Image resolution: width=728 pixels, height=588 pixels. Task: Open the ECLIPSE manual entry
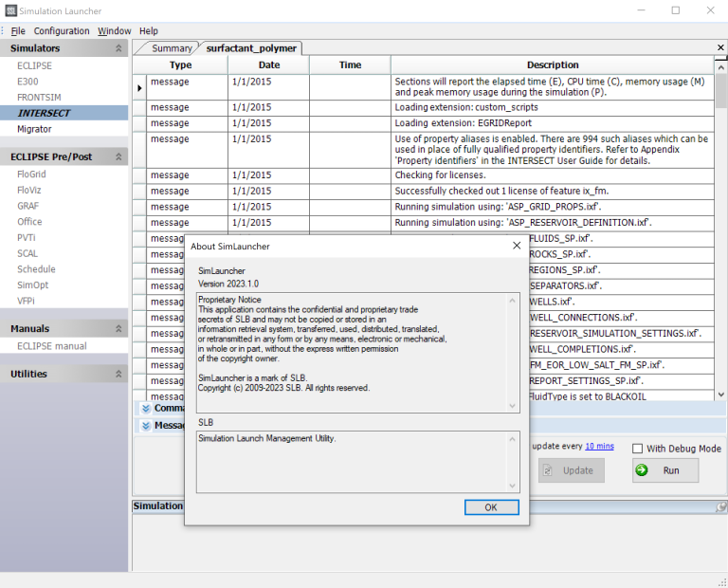(x=51, y=346)
